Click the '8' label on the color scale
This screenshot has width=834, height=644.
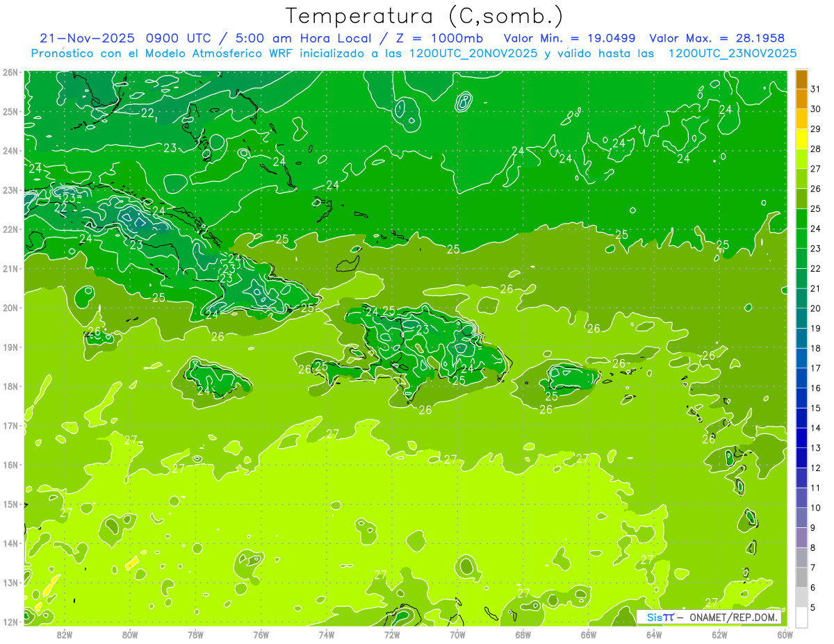click(x=813, y=547)
